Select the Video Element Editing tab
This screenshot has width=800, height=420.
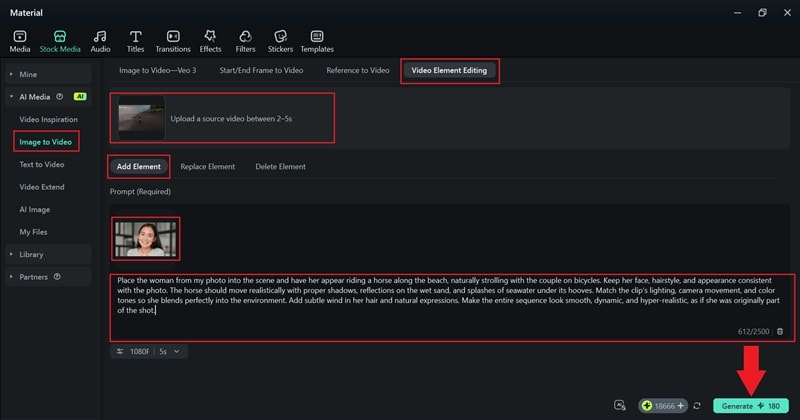(x=449, y=70)
